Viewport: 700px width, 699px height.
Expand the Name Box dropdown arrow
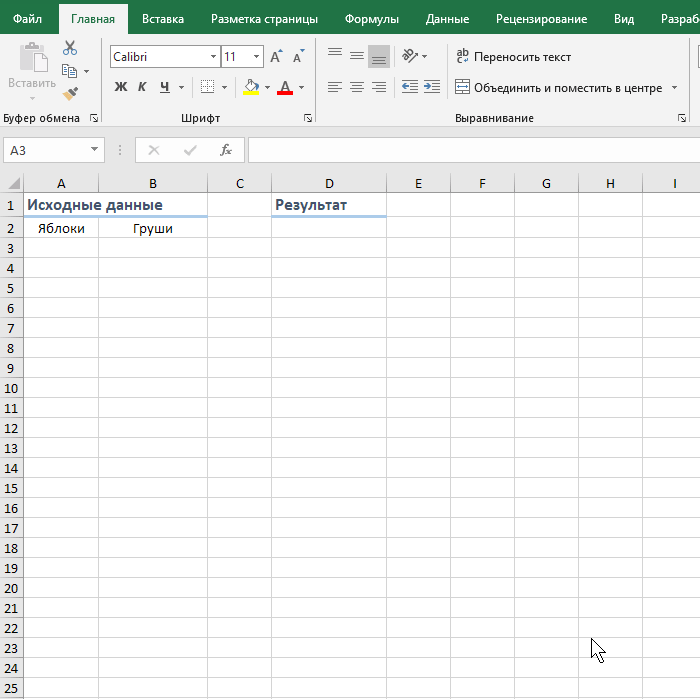[95, 150]
